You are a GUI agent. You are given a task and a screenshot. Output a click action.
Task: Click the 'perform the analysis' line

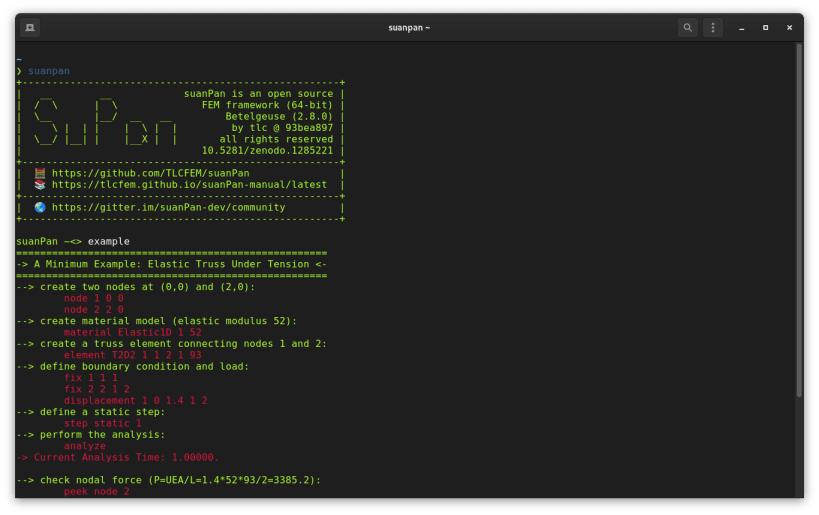pyautogui.click(x=91, y=435)
